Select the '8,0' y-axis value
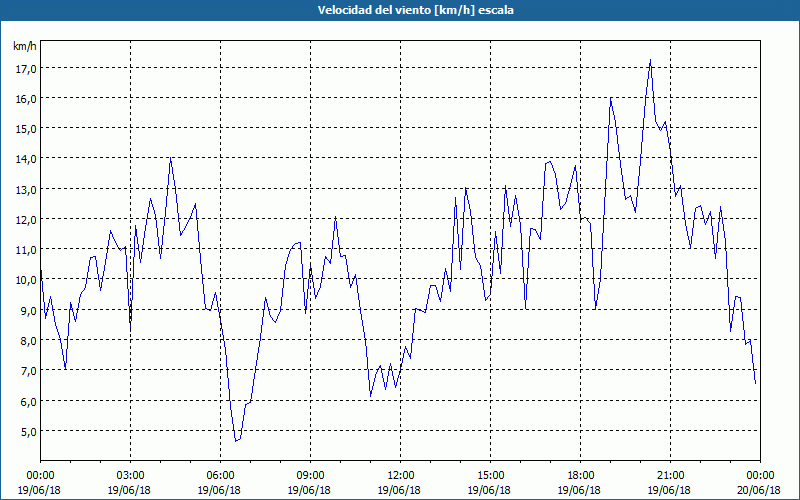This screenshot has height=500, width=800. (28, 340)
